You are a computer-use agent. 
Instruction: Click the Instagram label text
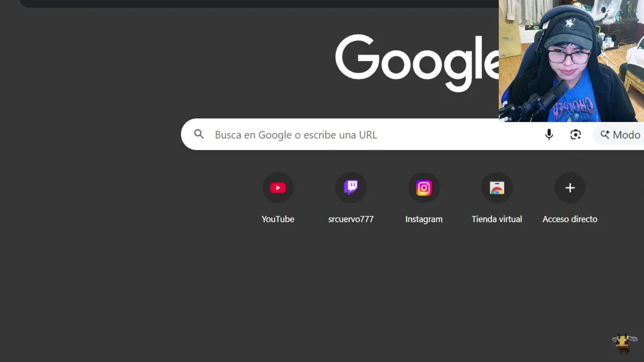(x=424, y=219)
